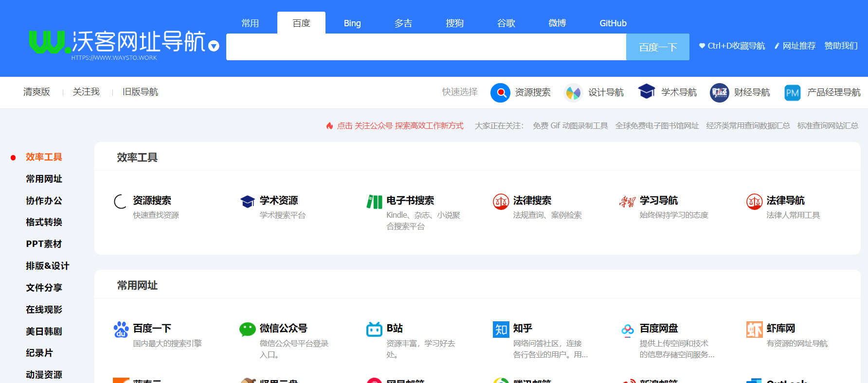Open the 学习导航 card title
This screenshot has height=383, width=868.
pyautogui.click(x=659, y=200)
